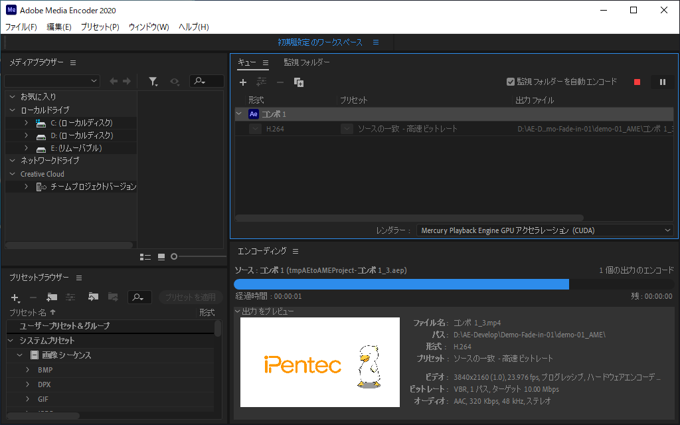Add source with the queue plus icon
680x425 pixels.
[x=243, y=82]
